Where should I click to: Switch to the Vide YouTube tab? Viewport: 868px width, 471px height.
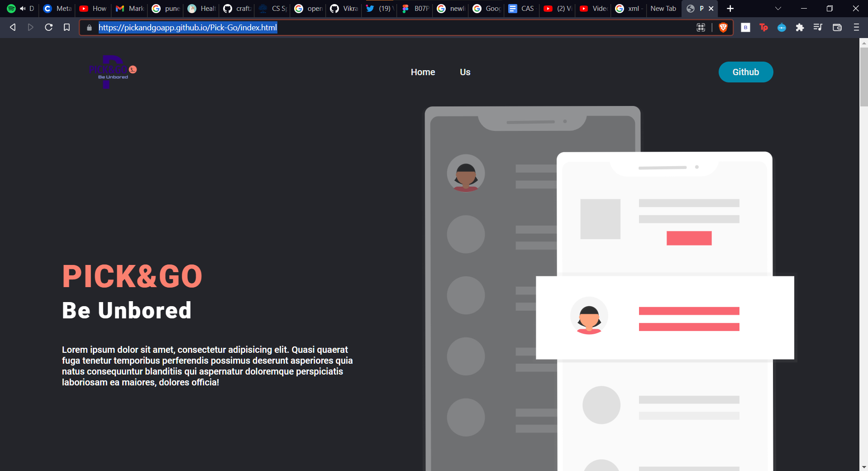pos(594,9)
